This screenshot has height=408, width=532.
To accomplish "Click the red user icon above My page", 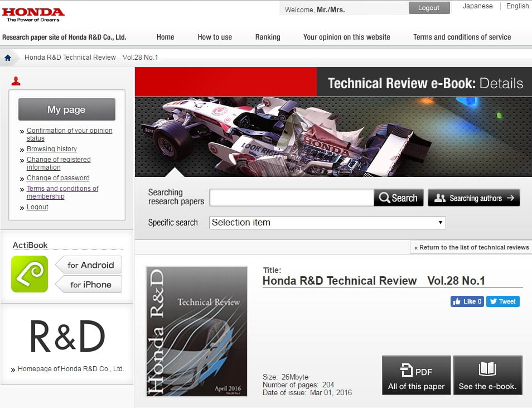I will pyautogui.click(x=16, y=81).
